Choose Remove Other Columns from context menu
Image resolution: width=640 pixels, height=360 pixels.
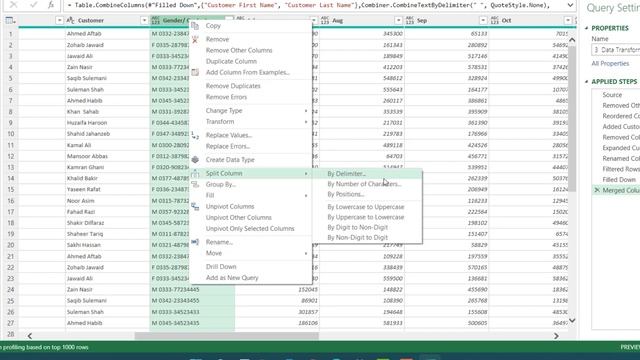(x=239, y=50)
